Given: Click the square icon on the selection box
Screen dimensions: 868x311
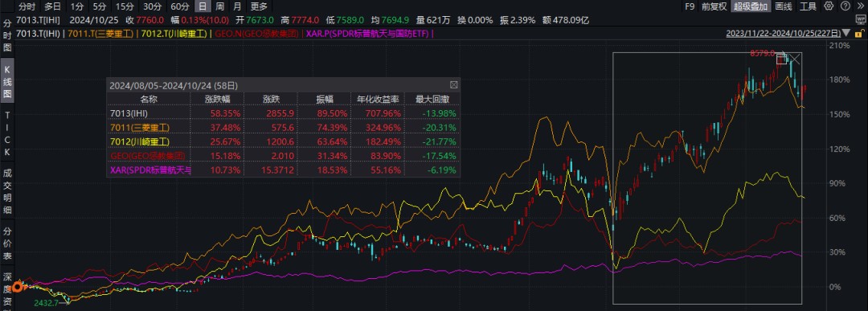Looking at the screenshot, I should pos(782,59).
